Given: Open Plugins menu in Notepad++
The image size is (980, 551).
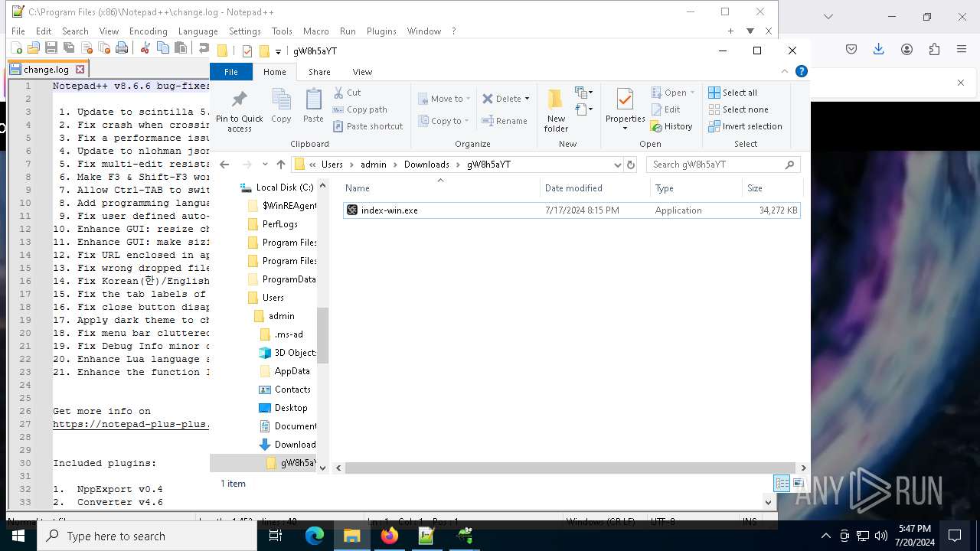Looking at the screenshot, I should (381, 31).
